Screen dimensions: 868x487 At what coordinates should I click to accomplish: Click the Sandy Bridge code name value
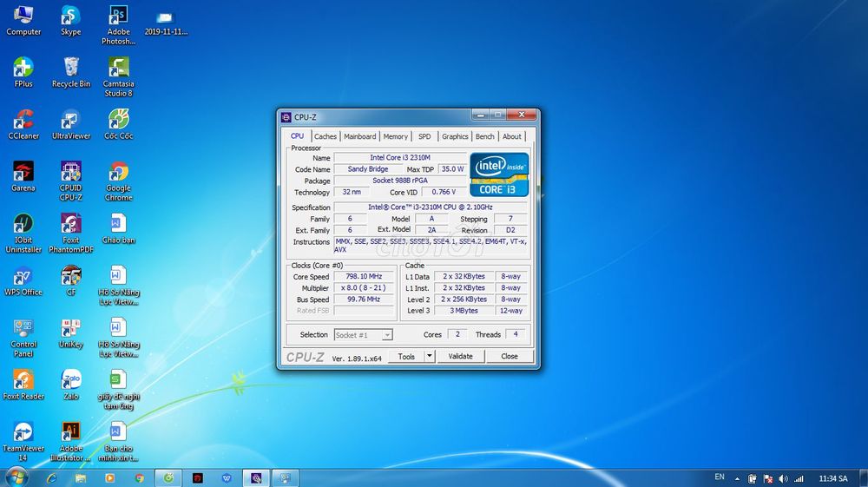coord(367,168)
